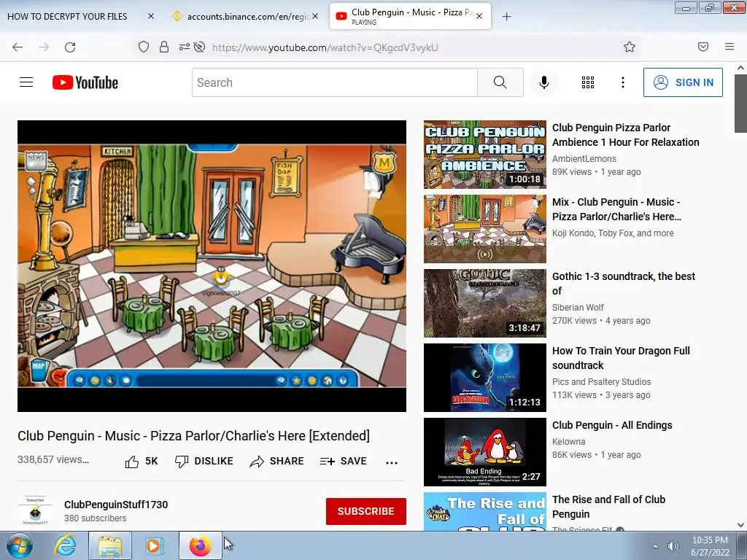Click title 'Club Penguin - All Endings'

click(x=612, y=425)
